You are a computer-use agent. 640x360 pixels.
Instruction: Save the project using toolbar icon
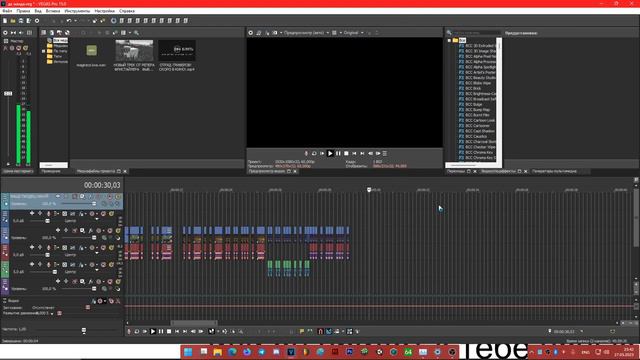coord(21,20)
